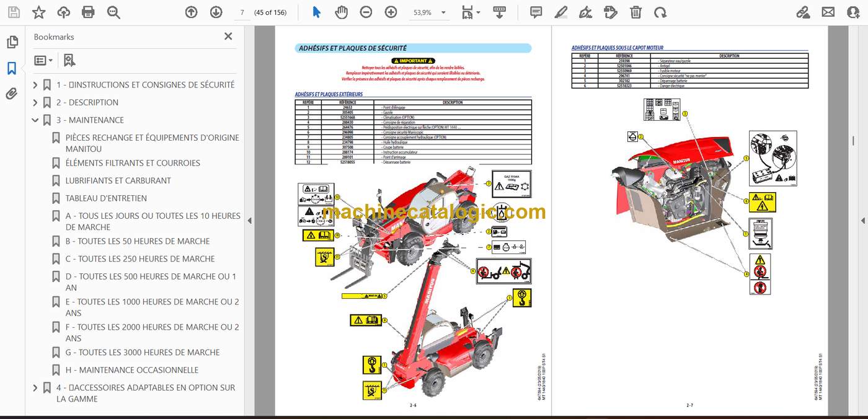Close the Bookmarks panel
Screen dimensions: 868x419
point(228,37)
